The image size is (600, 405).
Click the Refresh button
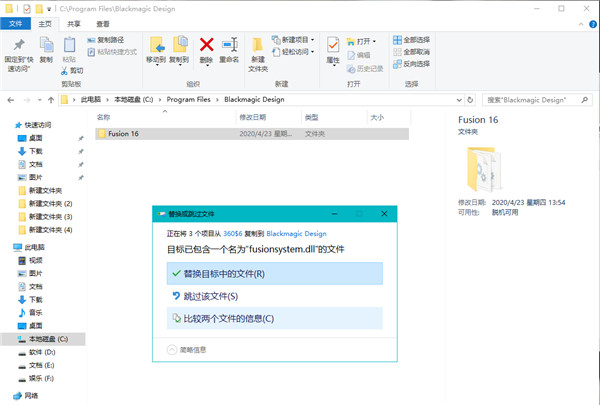pyautogui.click(x=470, y=100)
